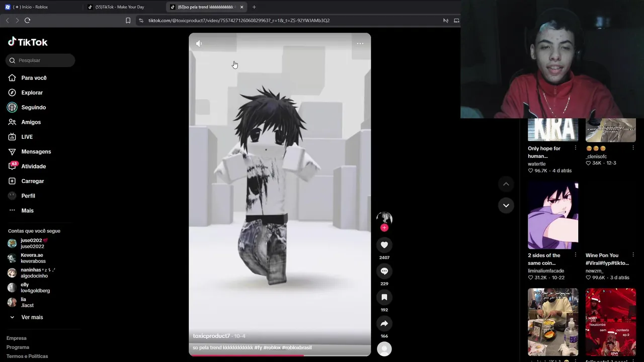Open the toxicproduct7 avatar beside the video
The image size is (644, 362).
coord(384,218)
